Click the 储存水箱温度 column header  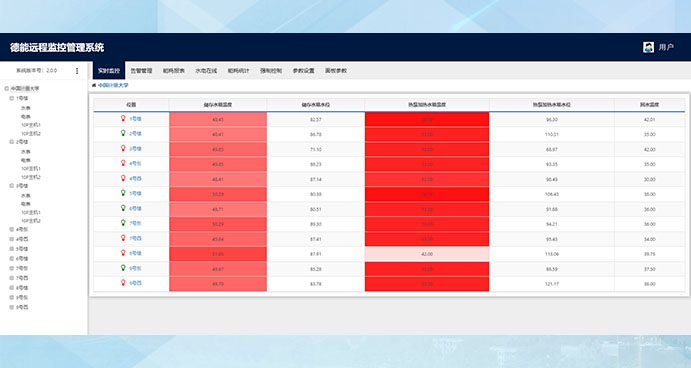pyautogui.click(x=218, y=105)
